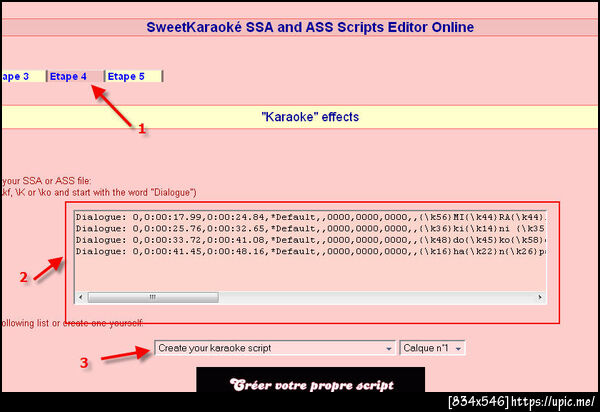This screenshot has width=600, height=412.
Task: Expand the 'Calque n°1' layer dropdown
Action: 432,348
